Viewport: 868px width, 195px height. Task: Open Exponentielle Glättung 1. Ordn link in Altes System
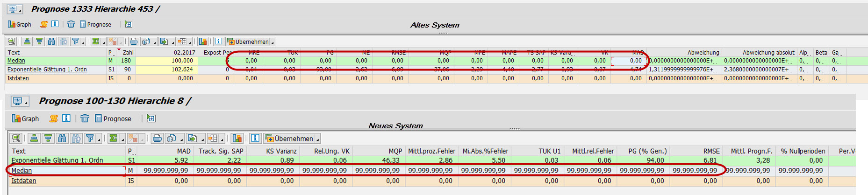pos(47,70)
